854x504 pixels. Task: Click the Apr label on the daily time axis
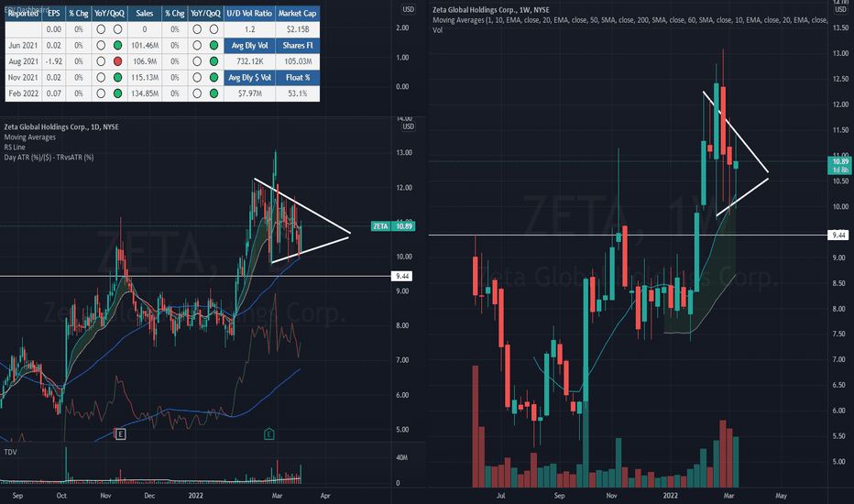click(x=325, y=496)
